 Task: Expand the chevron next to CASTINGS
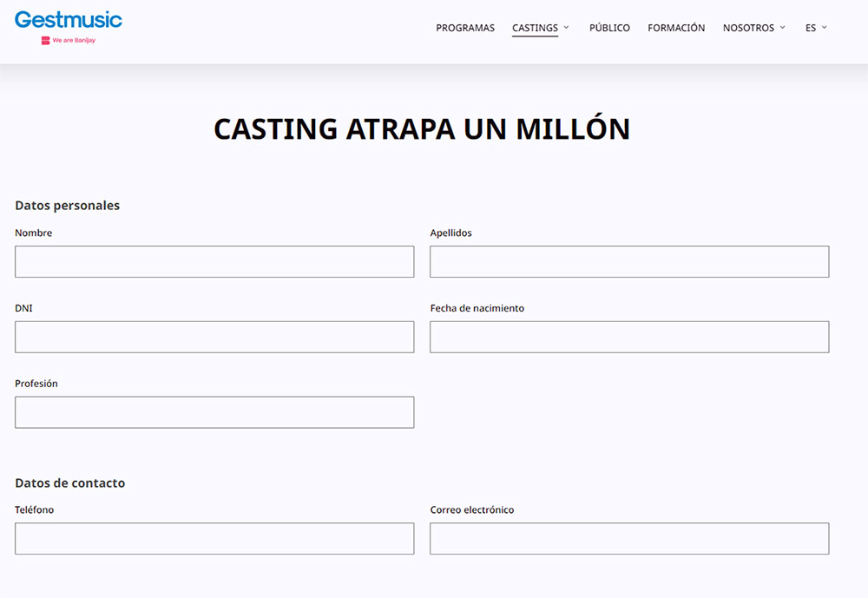click(x=567, y=28)
